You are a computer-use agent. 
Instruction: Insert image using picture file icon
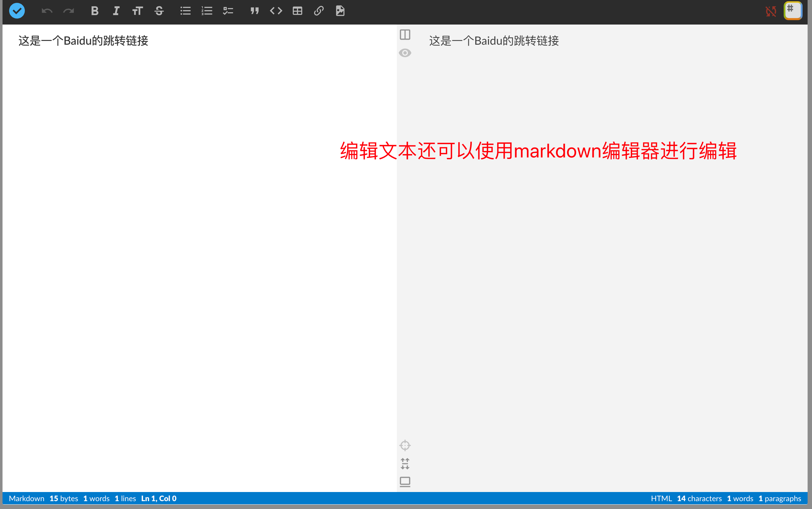[x=340, y=11]
